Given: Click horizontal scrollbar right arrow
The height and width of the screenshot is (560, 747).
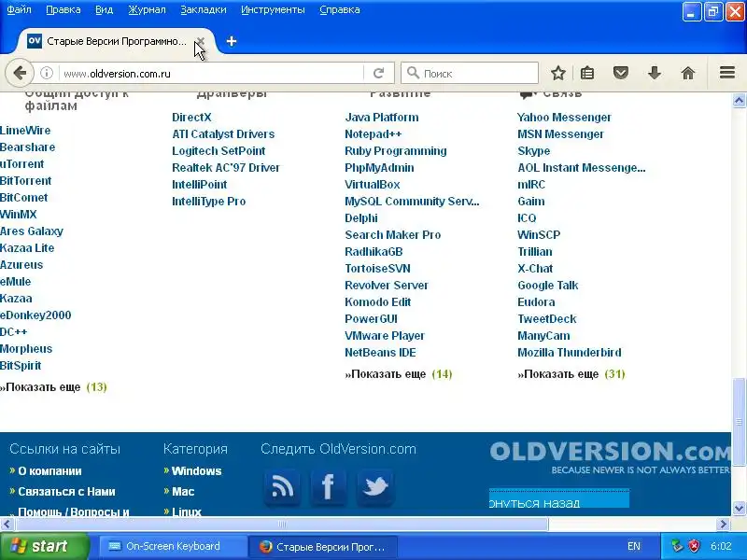Looking at the screenshot, I should point(724,525).
